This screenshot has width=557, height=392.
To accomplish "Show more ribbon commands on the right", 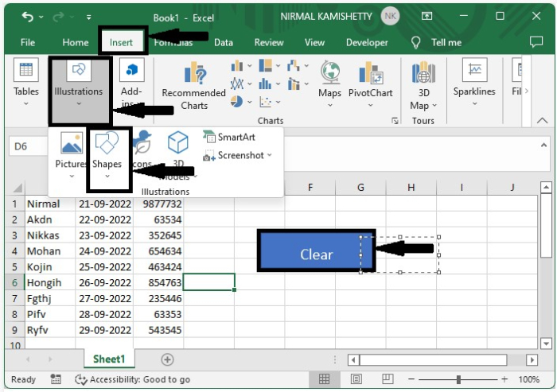I will click(x=527, y=91).
